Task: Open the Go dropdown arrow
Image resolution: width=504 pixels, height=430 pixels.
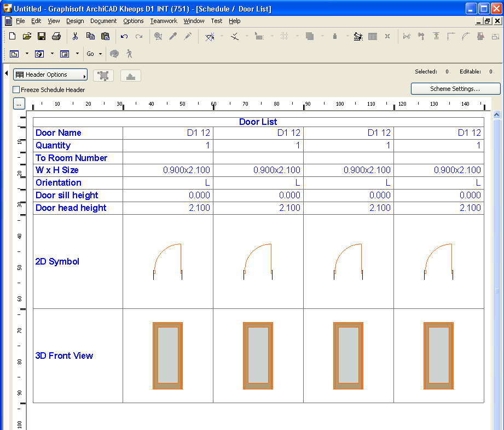Action: pos(100,54)
